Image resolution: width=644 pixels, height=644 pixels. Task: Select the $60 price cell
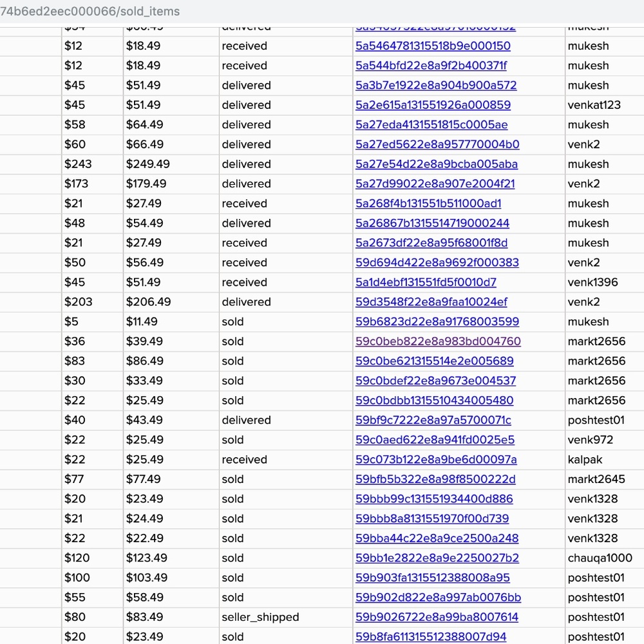pyautogui.click(x=92, y=144)
